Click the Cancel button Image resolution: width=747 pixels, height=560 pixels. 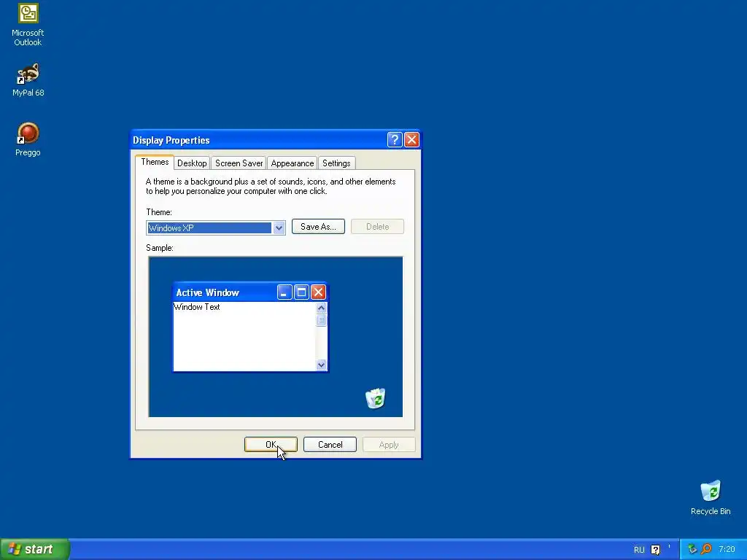pos(330,444)
